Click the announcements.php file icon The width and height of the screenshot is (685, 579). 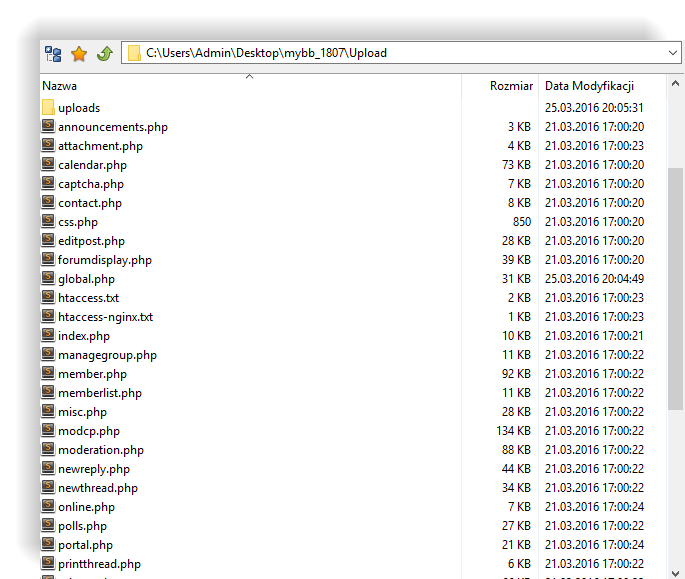49,127
